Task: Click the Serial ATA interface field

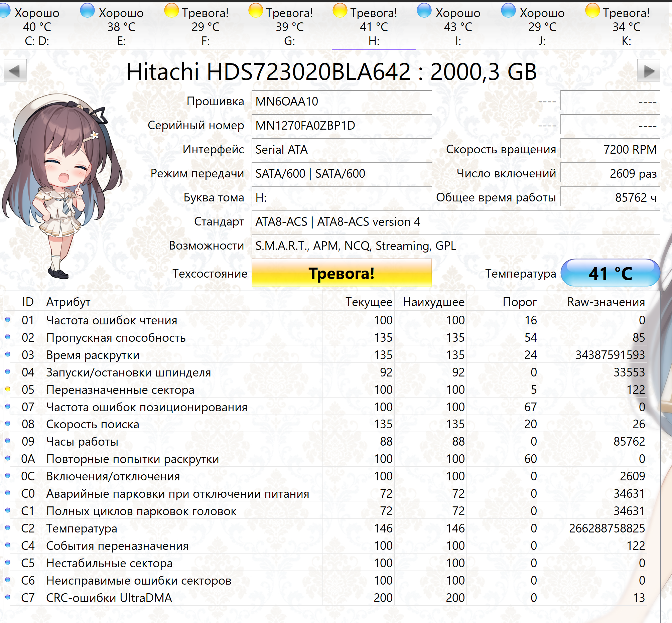Action: 342,149
